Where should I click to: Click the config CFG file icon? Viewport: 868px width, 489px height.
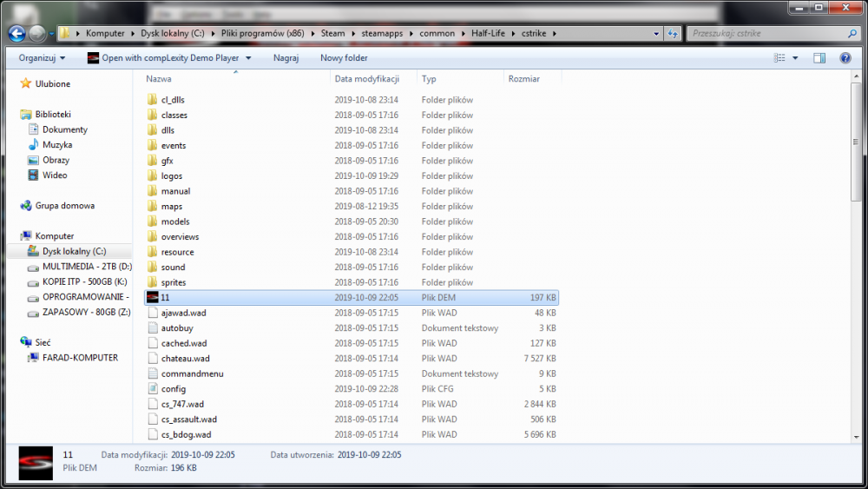153,389
